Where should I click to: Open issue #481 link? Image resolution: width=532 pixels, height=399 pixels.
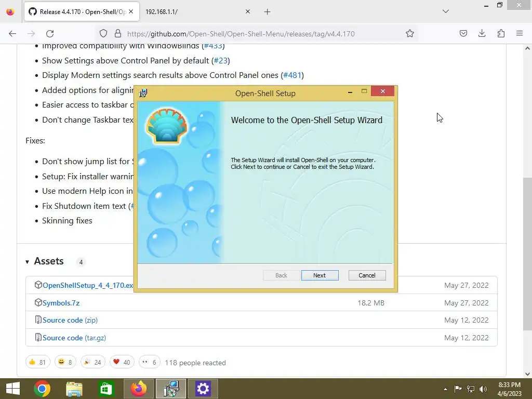click(292, 75)
